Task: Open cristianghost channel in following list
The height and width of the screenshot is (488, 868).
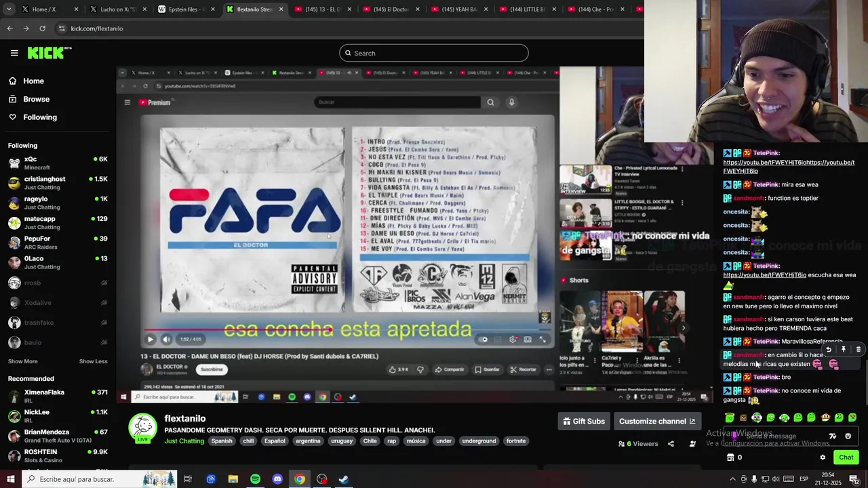Action: [x=58, y=183]
